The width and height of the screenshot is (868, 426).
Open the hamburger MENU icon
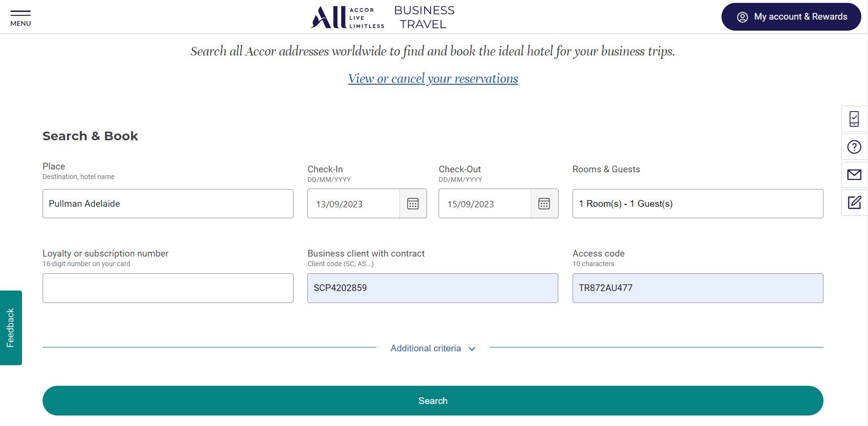tap(21, 18)
